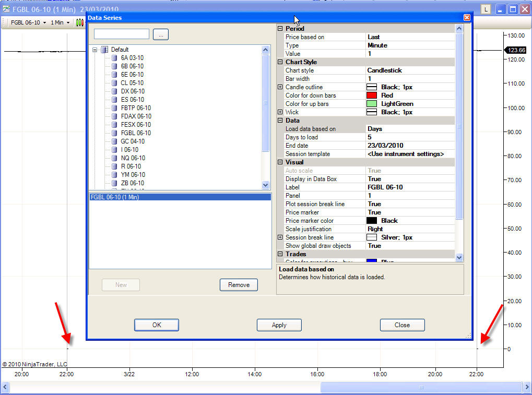
Task: Click the Remove button
Action: (239, 285)
